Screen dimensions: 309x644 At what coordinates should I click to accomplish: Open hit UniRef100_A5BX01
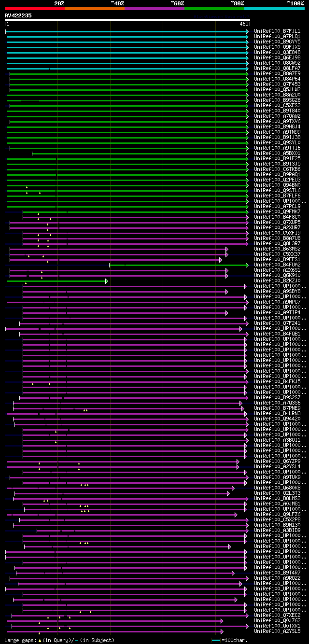277,153
